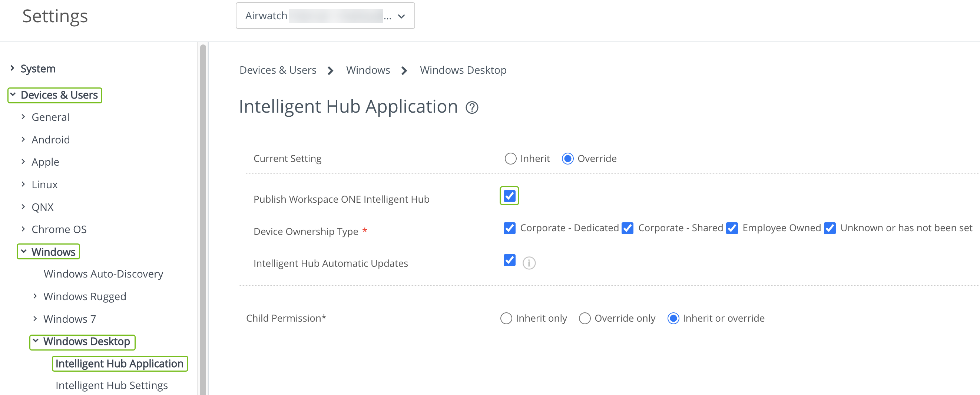This screenshot has height=395, width=980.
Task: Expand the Linux tree node
Action: (23, 184)
